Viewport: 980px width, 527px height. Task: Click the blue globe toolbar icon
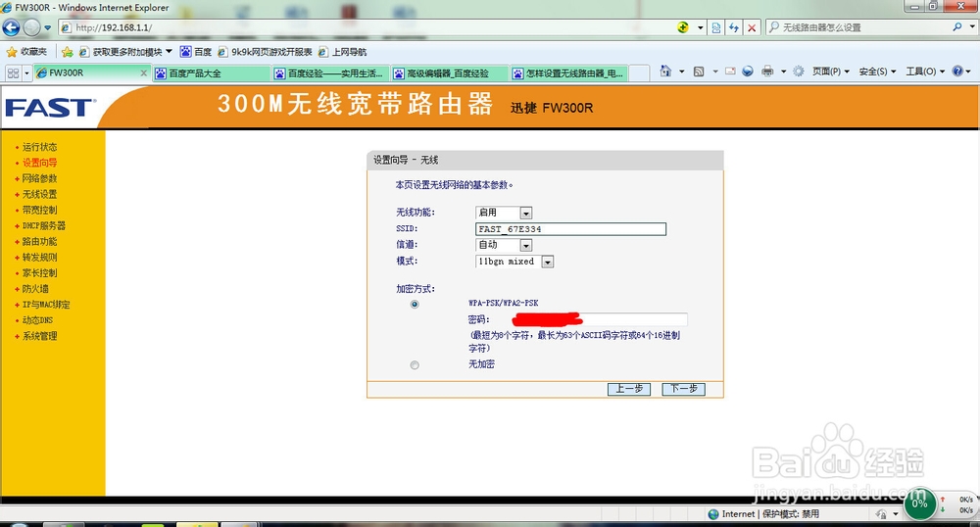click(x=748, y=72)
